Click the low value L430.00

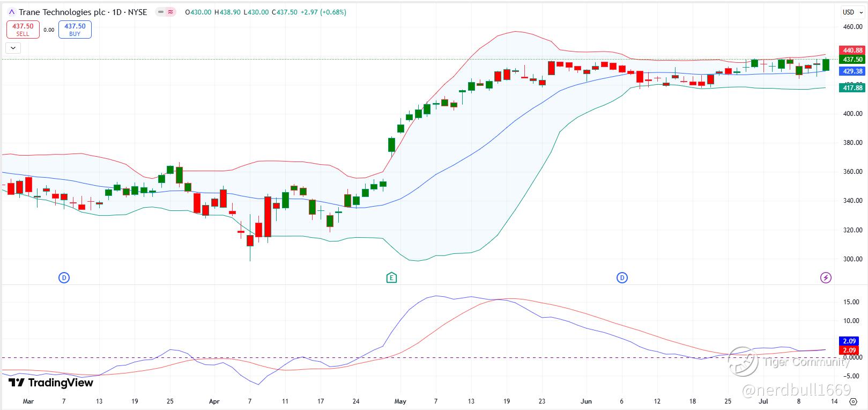256,12
